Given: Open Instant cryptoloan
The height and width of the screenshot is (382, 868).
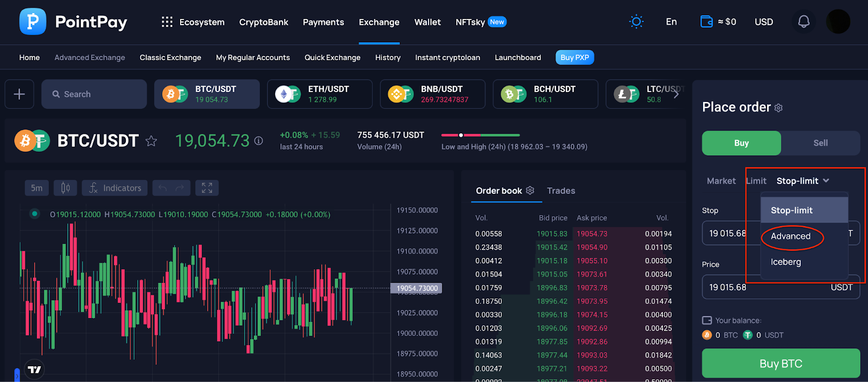Looking at the screenshot, I should click(x=448, y=57).
